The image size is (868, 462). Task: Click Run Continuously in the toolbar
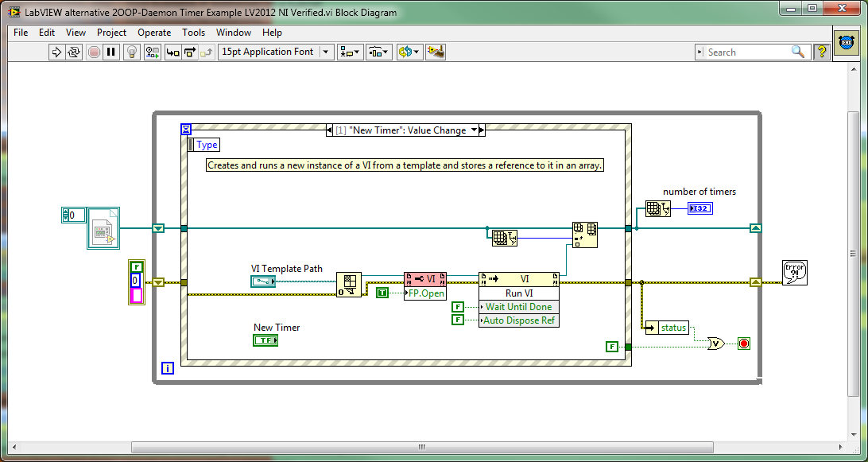coord(74,52)
